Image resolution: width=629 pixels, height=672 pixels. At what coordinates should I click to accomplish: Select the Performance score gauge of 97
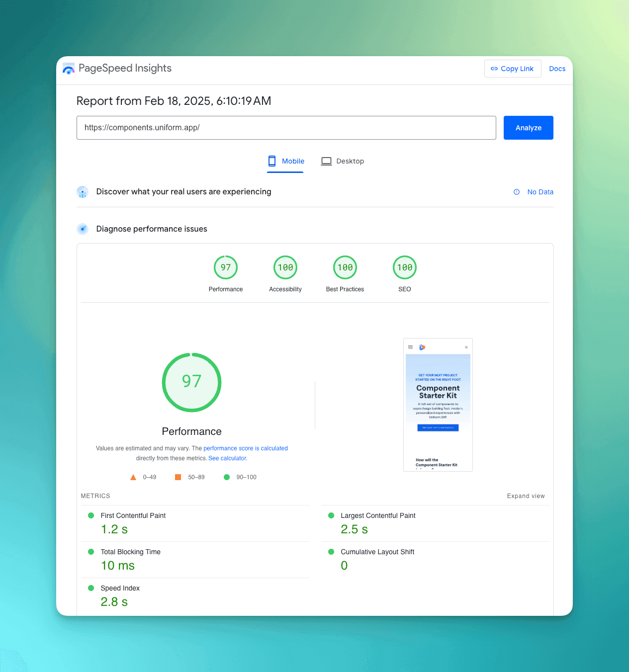(x=226, y=267)
